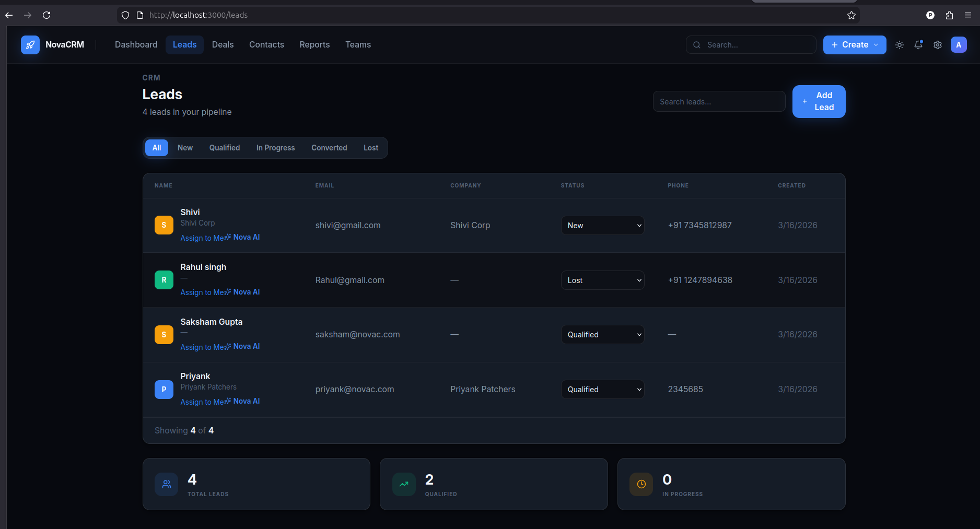This screenshot has height=529, width=980.
Task: Open Shivi's status dropdown showing New
Action: [603, 226]
